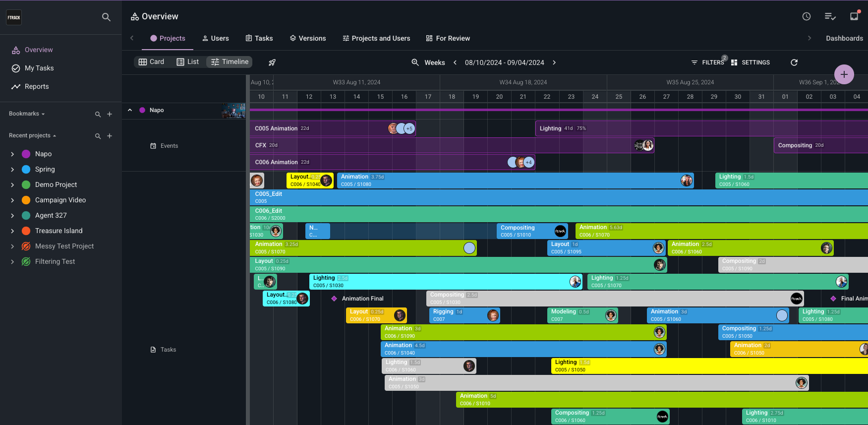Collapse the Napo timeline row
The height and width of the screenshot is (425, 868).
pos(130,110)
